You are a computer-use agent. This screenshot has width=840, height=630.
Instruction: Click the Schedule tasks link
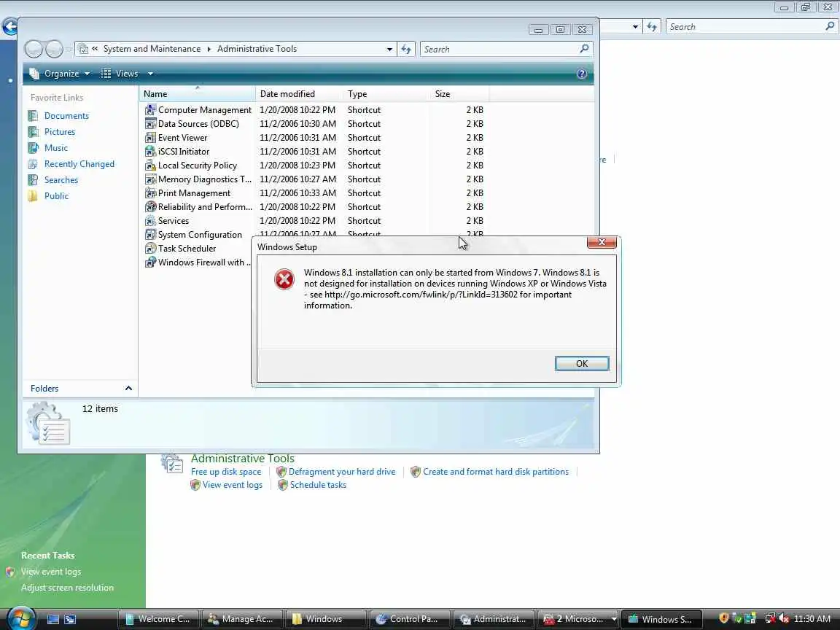[x=318, y=485]
